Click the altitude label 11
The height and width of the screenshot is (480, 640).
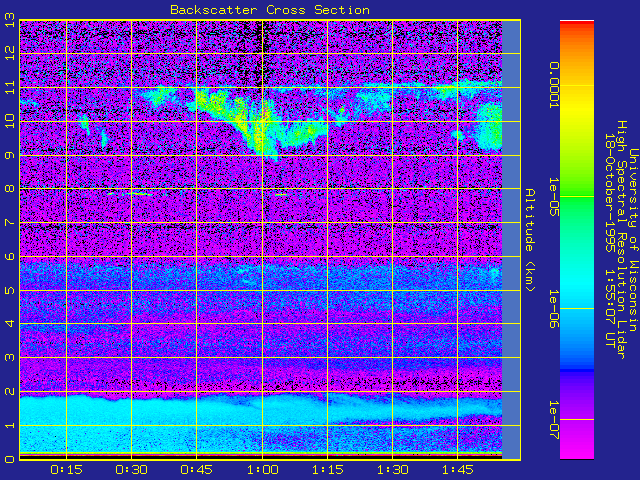click(9, 87)
